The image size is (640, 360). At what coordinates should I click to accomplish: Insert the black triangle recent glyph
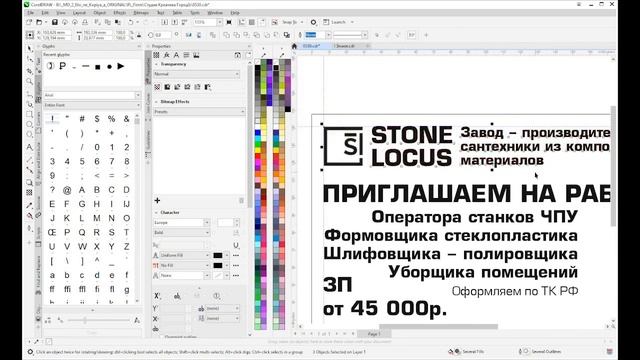coord(121,66)
